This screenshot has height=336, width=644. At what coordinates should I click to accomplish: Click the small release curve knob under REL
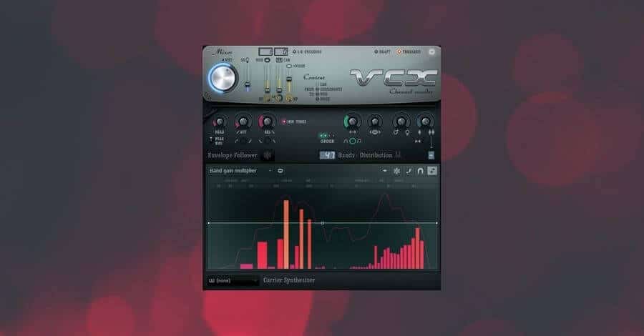(268, 141)
